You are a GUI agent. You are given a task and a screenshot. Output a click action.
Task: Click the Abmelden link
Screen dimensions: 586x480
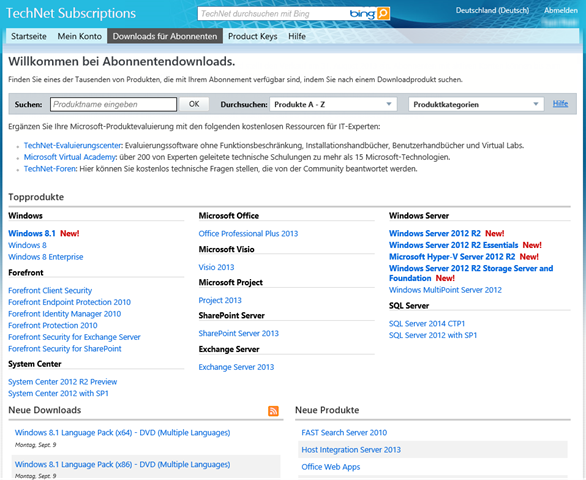click(561, 10)
